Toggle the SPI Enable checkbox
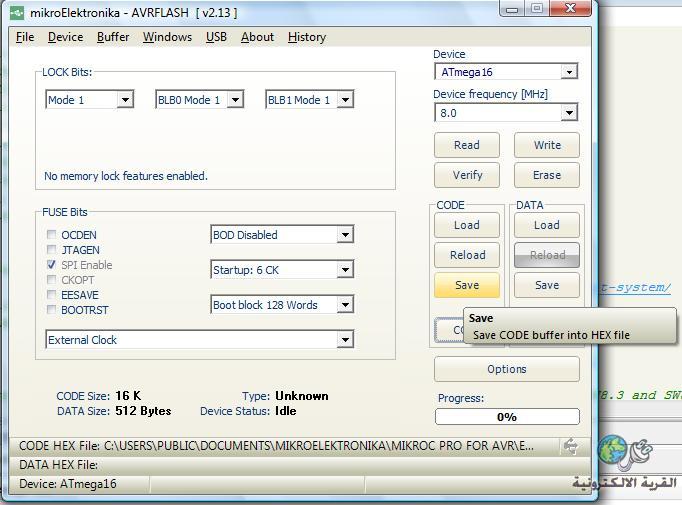This screenshot has width=682, height=505. point(51,264)
